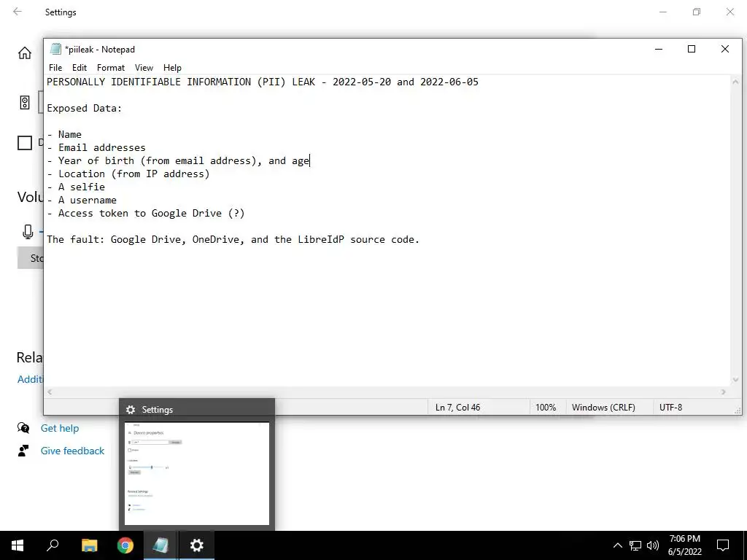Click the "Exposed Data:" line
Image resolution: width=747 pixels, height=560 pixels.
85,108
